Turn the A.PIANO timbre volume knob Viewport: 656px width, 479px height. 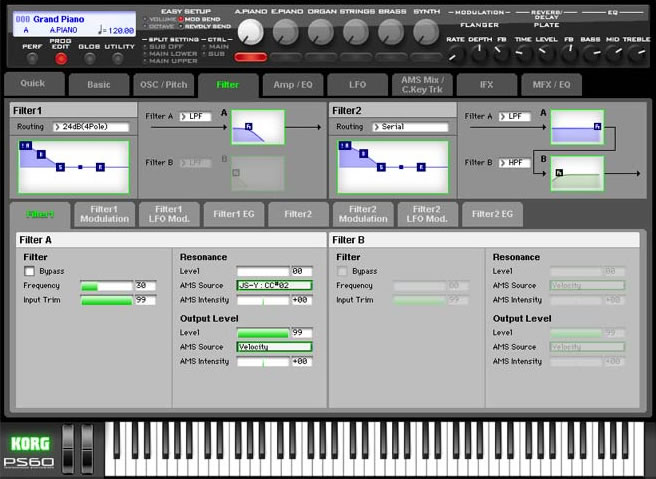[x=251, y=32]
